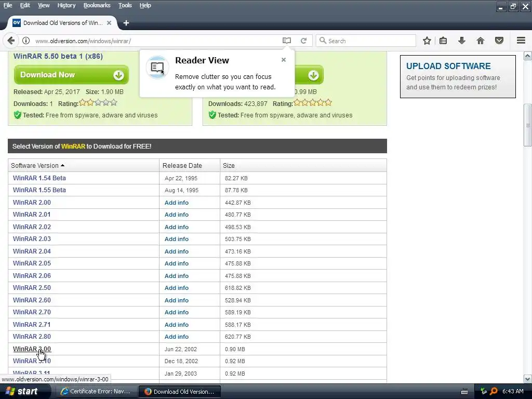
Task: Focus the browser Search field
Action: coord(366,41)
